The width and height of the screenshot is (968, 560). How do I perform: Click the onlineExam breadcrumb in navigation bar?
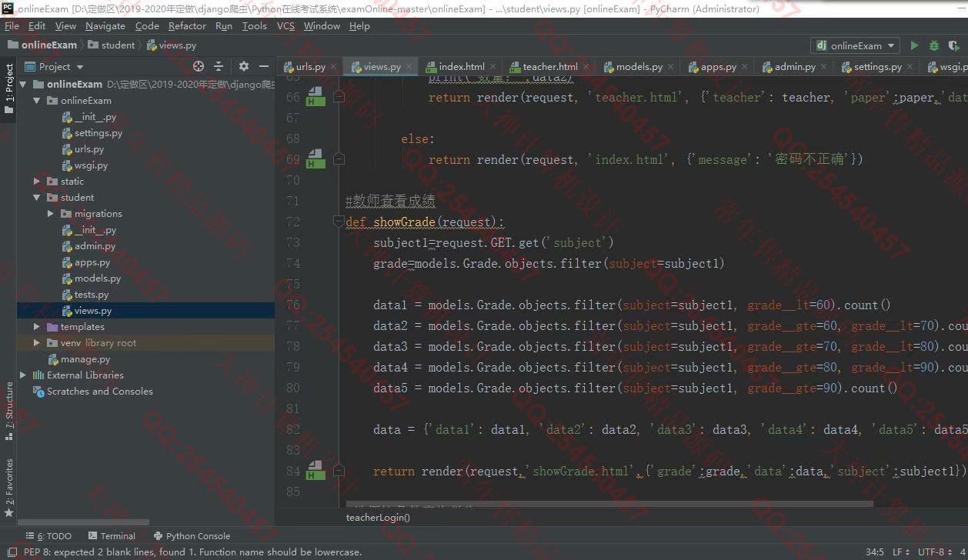pyautogui.click(x=42, y=45)
